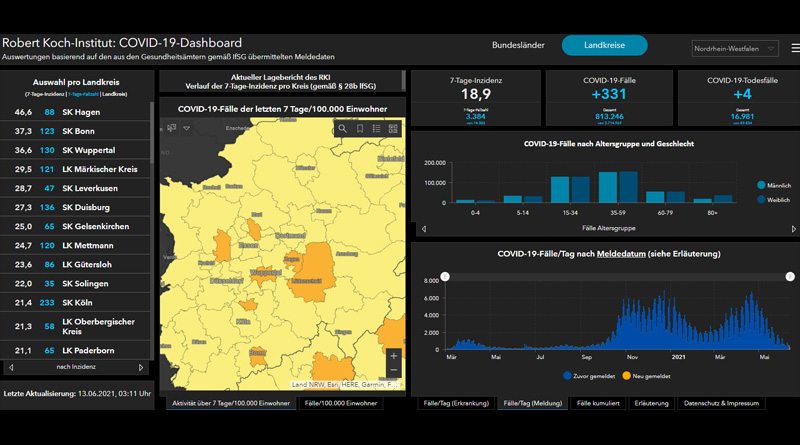
Task: Open the Meldedatum link in chart title
Action: coord(621,254)
